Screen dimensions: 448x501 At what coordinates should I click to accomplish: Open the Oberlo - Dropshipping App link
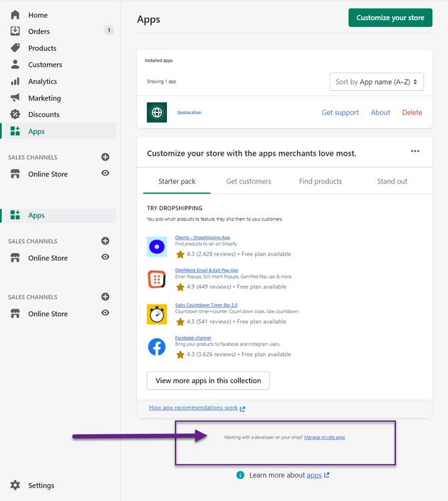[202, 237]
